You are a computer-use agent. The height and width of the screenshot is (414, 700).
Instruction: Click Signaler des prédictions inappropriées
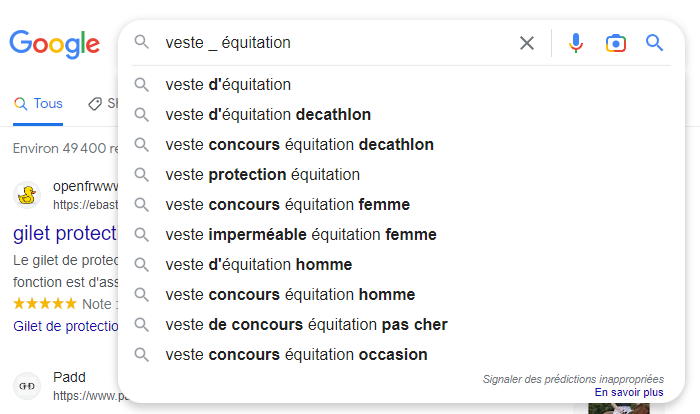[x=573, y=379]
